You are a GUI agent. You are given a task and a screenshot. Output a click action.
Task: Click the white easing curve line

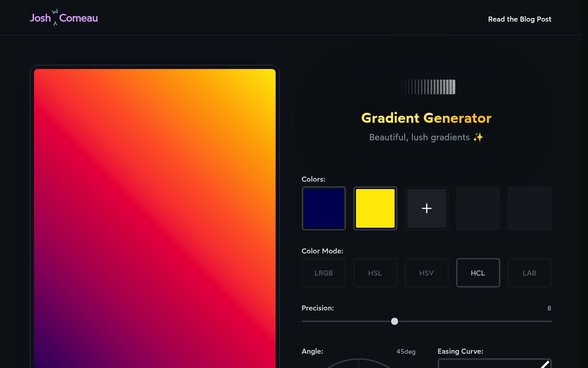click(544, 364)
